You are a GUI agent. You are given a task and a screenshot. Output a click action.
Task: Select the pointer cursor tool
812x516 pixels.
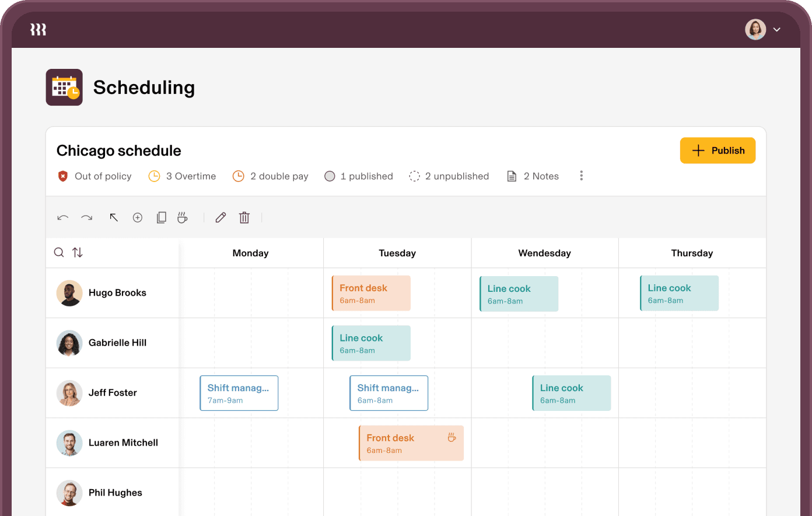pos(114,218)
